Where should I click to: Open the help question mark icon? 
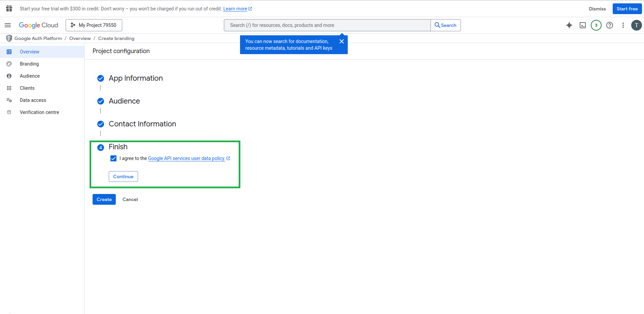click(x=609, y=25)
